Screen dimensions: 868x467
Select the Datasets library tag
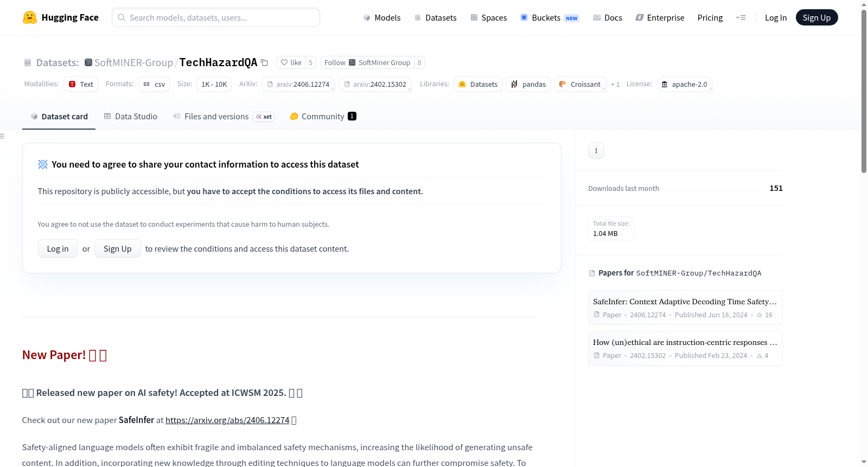pos(478,84)
